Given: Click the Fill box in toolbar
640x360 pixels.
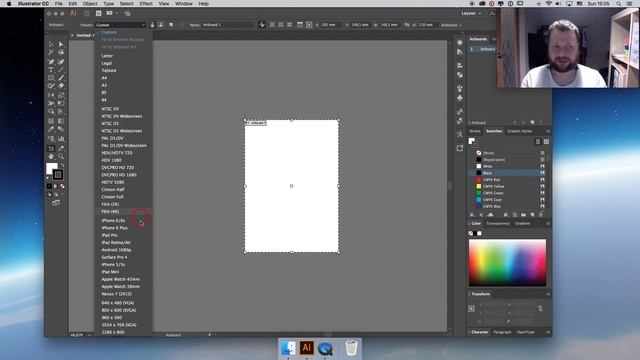Looking at the screenshot, I should 51,168.
